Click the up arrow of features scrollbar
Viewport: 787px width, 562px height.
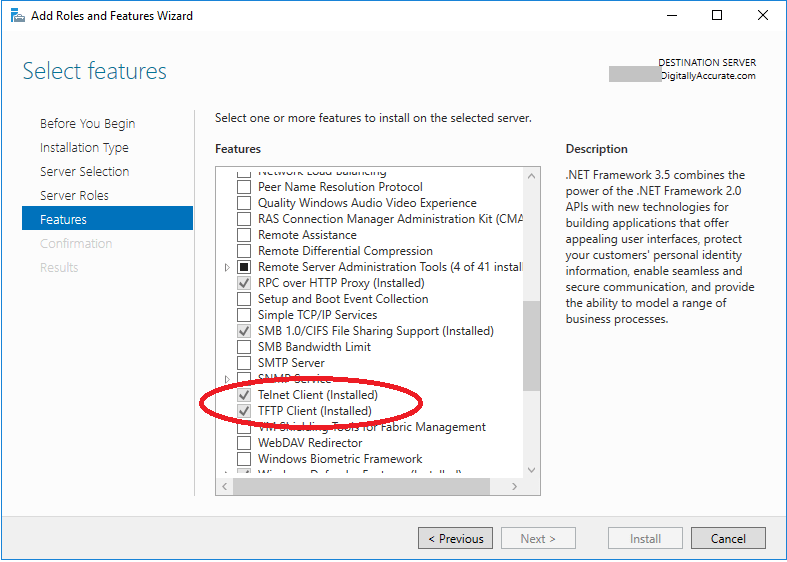tap(532, 176)
